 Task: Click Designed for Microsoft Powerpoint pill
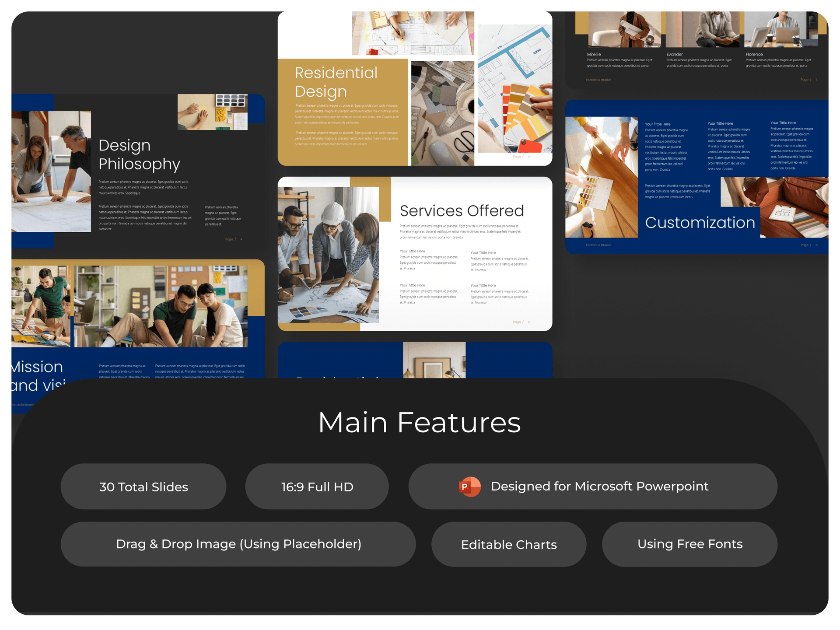click(593, 486)
